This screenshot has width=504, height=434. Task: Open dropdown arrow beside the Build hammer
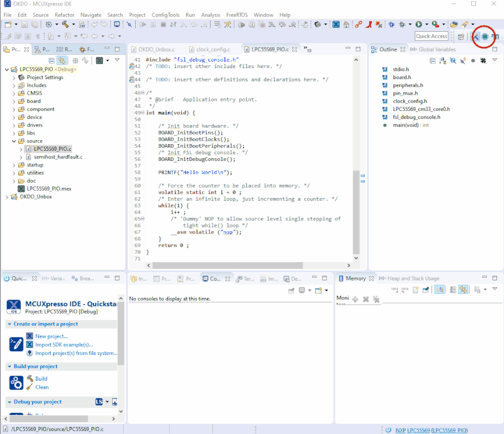click(73, 24)
